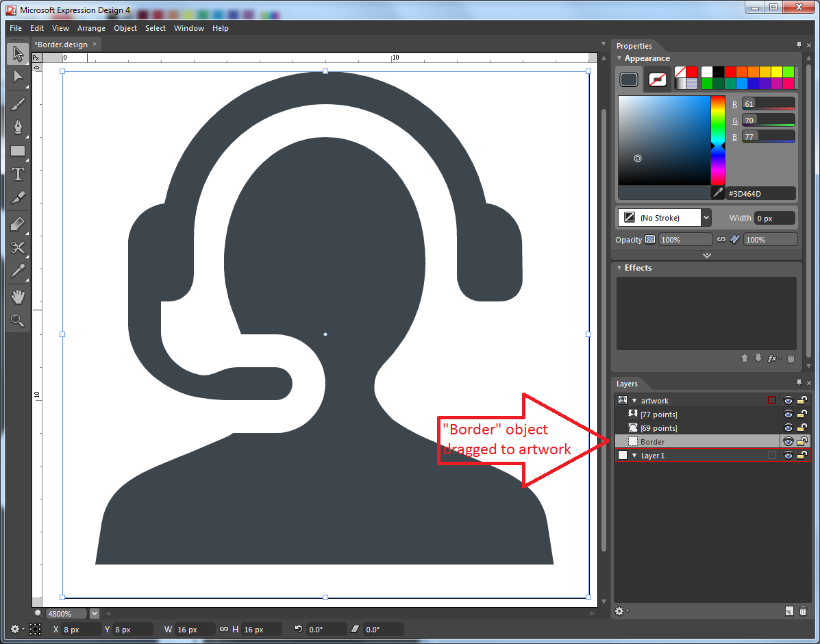Open the zoom level dropdown
Image resolution: width=820 pixels, height=644 pixels.
(x=95, y=614)
